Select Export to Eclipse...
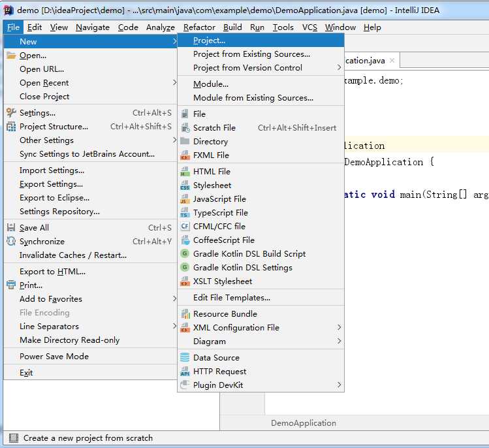489x448 pixels. 91,197
